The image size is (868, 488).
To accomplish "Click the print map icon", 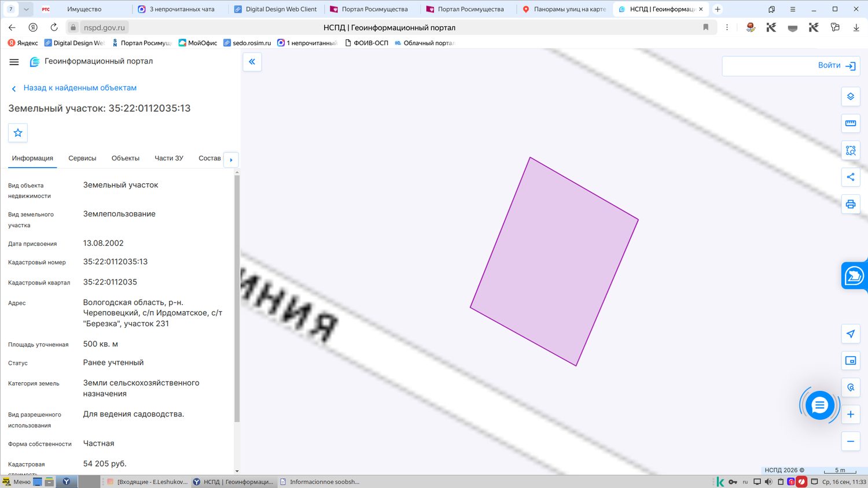I will point(851,204).
